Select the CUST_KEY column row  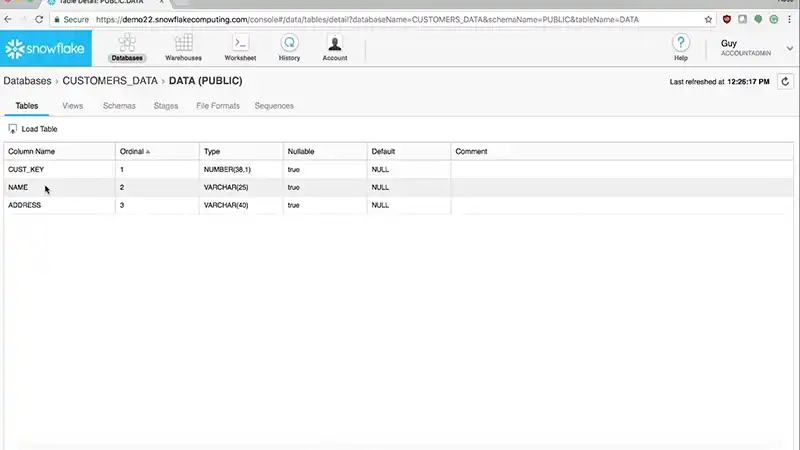coord(398,169)
